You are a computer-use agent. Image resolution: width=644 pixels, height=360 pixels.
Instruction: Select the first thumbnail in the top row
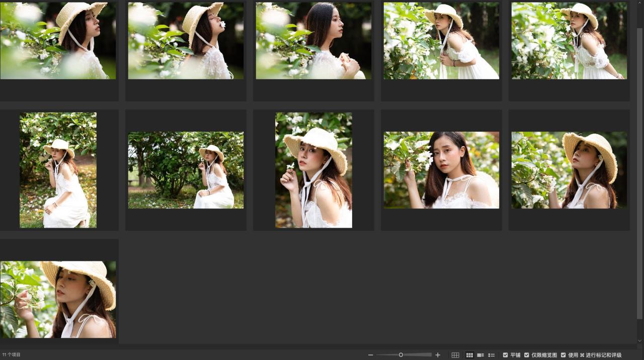[x=58, y=41]
